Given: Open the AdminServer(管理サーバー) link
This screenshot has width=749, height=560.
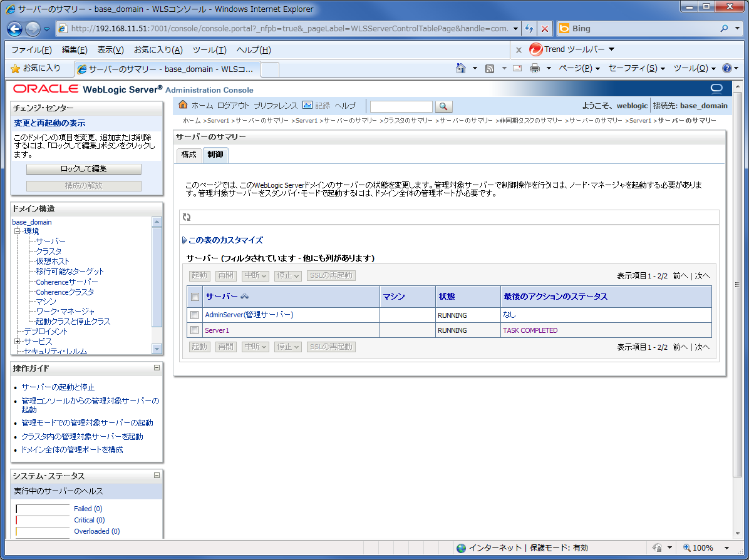Looking at the screenshot, I should pos(249,315).
